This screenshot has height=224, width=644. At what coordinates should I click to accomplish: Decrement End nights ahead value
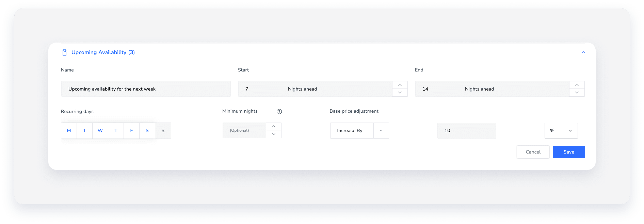click(577, 93)
